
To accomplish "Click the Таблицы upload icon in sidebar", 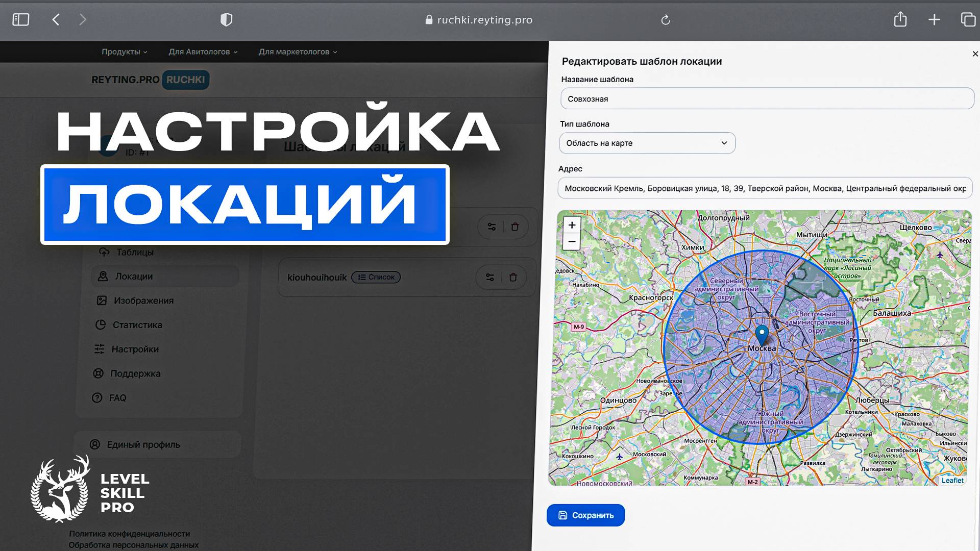I will (x=105, y=252).
